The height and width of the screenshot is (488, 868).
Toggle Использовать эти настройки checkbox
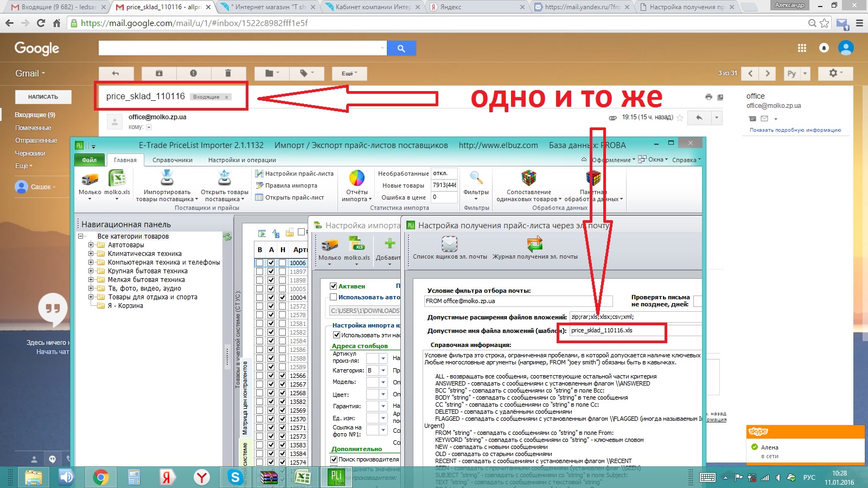pos(336,335)
